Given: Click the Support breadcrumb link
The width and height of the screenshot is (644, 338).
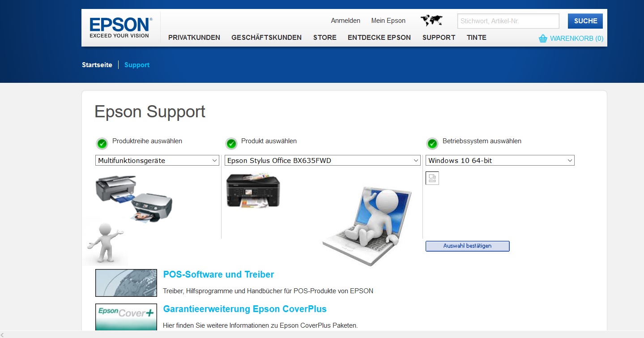Looking at the screenshot, I should pyautogui.click(x=137, y=65).
